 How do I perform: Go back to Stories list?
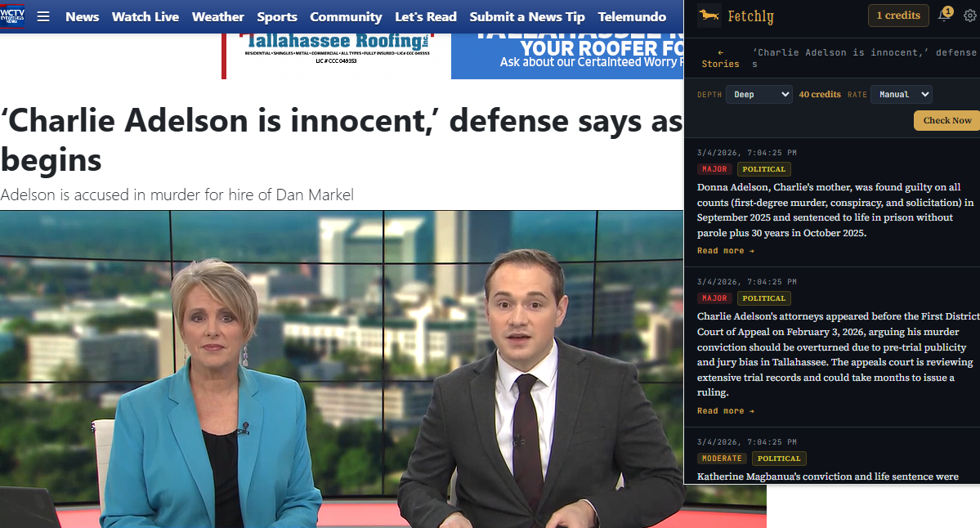click(720, 58)
